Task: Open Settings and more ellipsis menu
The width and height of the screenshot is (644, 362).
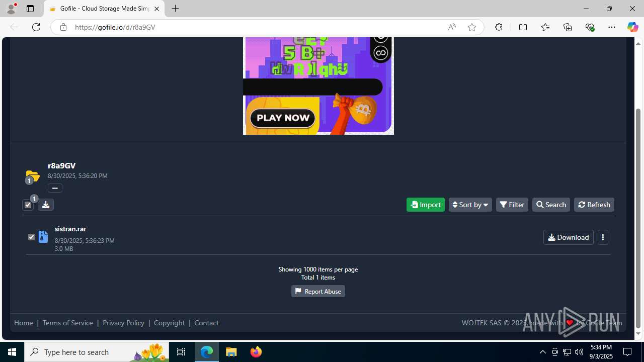Action: coord(612,27)
